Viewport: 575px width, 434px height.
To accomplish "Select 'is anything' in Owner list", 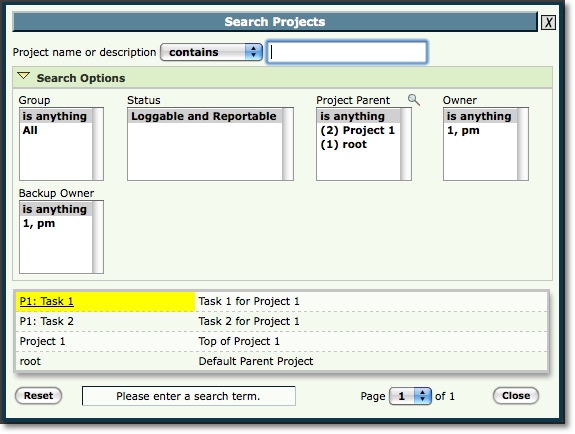I will click(x=479, y=116).
